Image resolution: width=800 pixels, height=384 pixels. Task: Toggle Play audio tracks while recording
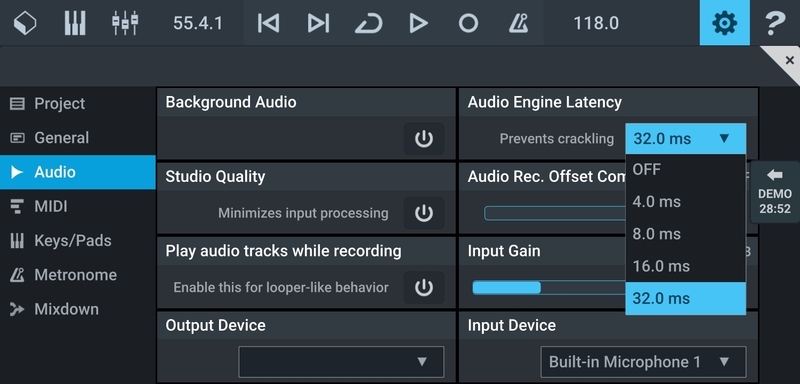tap(424, 287)
